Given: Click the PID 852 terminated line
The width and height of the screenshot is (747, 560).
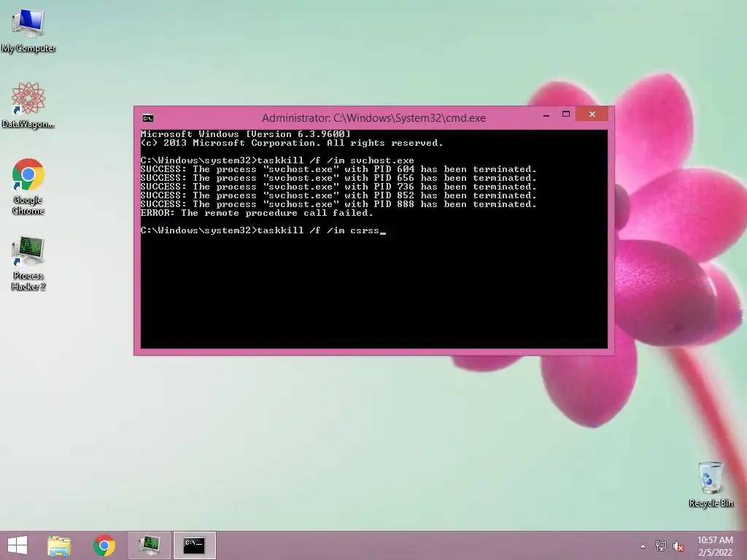Looking at the screenshot, I should pyautogui.click(x=338, y=195).
